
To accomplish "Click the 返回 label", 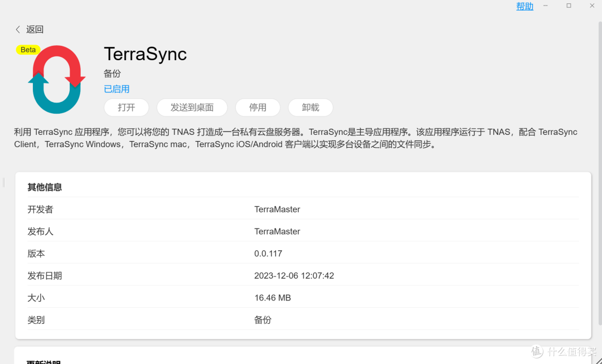I will pos(35,30).
